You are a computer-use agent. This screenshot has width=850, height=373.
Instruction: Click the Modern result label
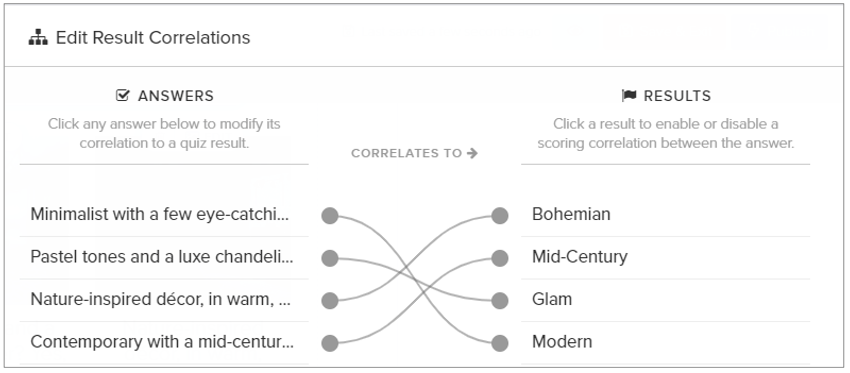pos(562,342)
